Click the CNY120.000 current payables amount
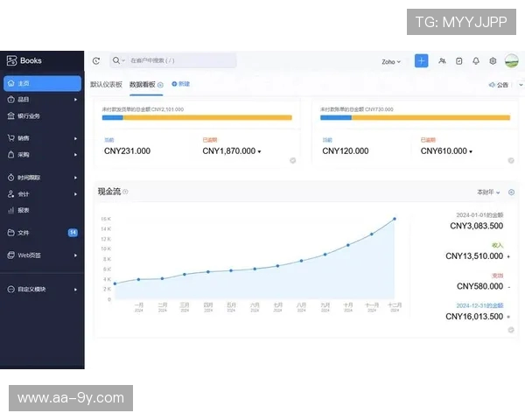525x420 pixels. click(346, 151)
